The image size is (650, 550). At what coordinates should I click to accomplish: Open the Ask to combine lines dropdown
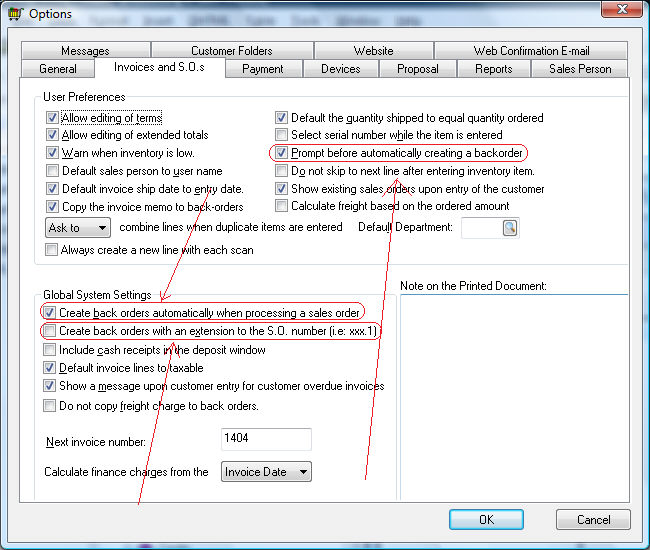point(78,228)
